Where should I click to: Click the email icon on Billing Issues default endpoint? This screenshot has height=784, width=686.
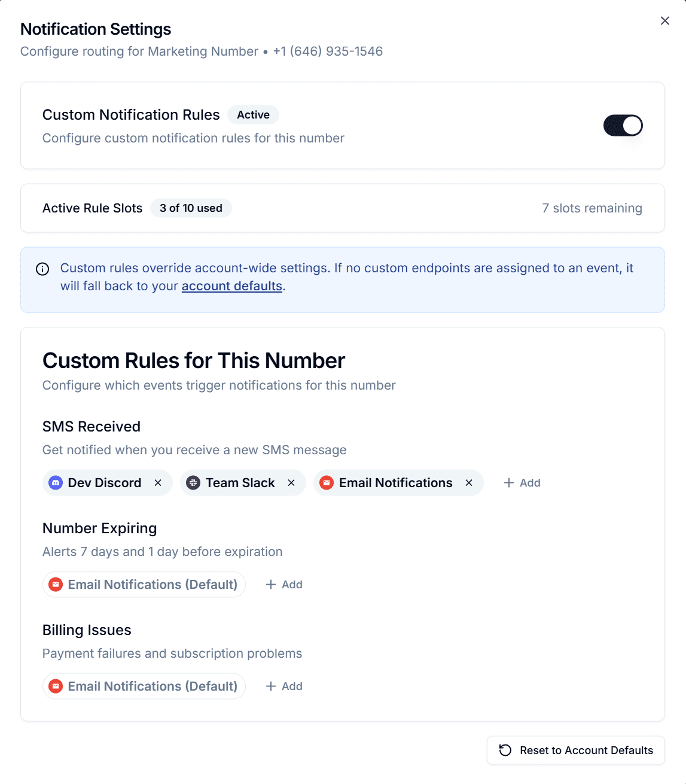click(55, 686)
